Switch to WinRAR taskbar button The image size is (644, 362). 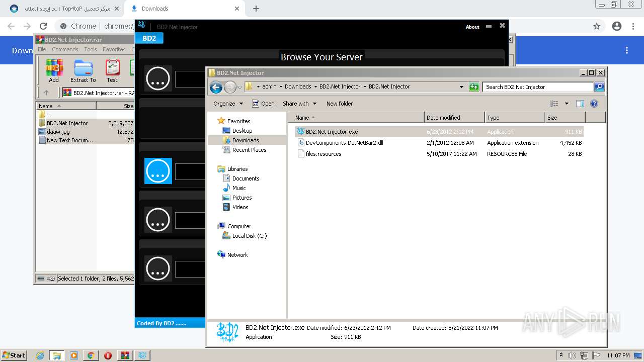(x=125, y=355)
